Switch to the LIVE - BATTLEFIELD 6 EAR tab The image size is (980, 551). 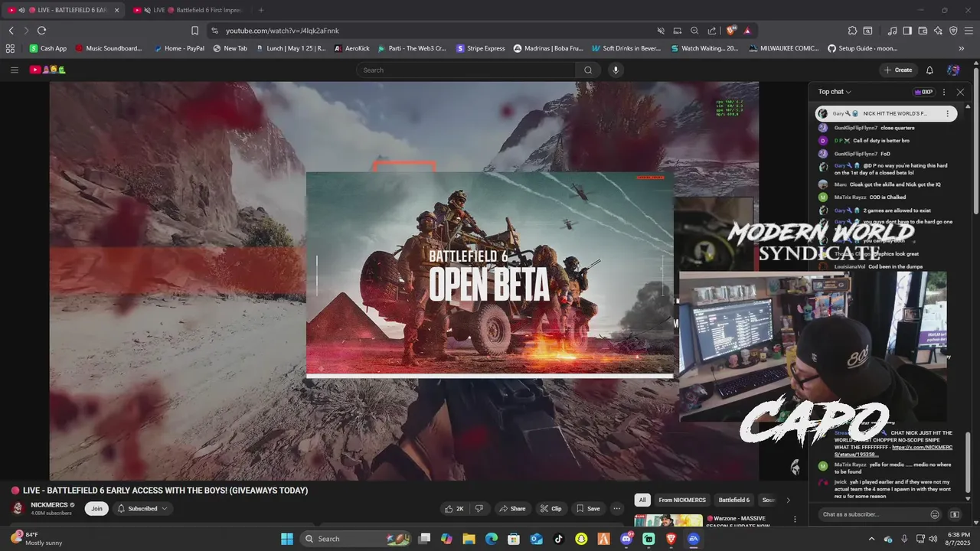pyautogui.click(x=64, y=10)
